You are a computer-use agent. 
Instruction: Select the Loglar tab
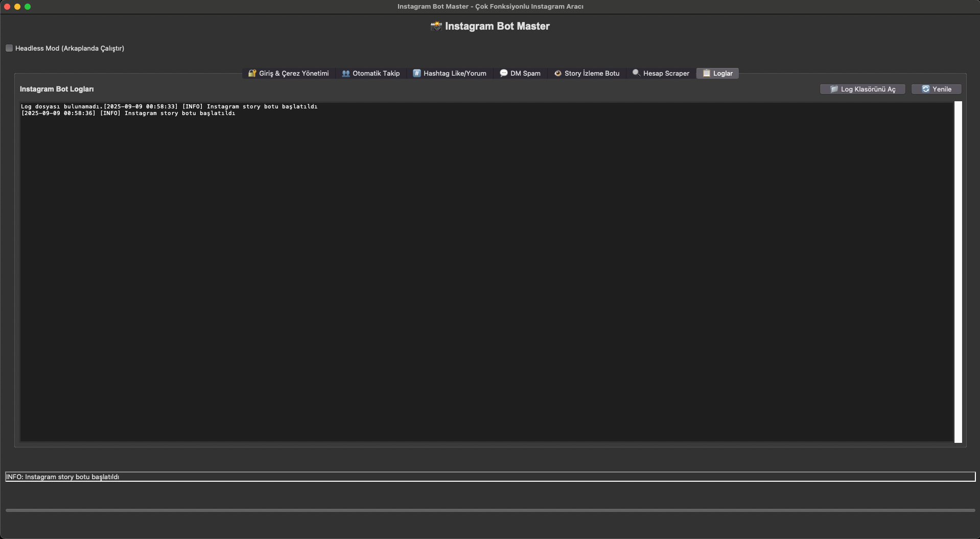717,74
